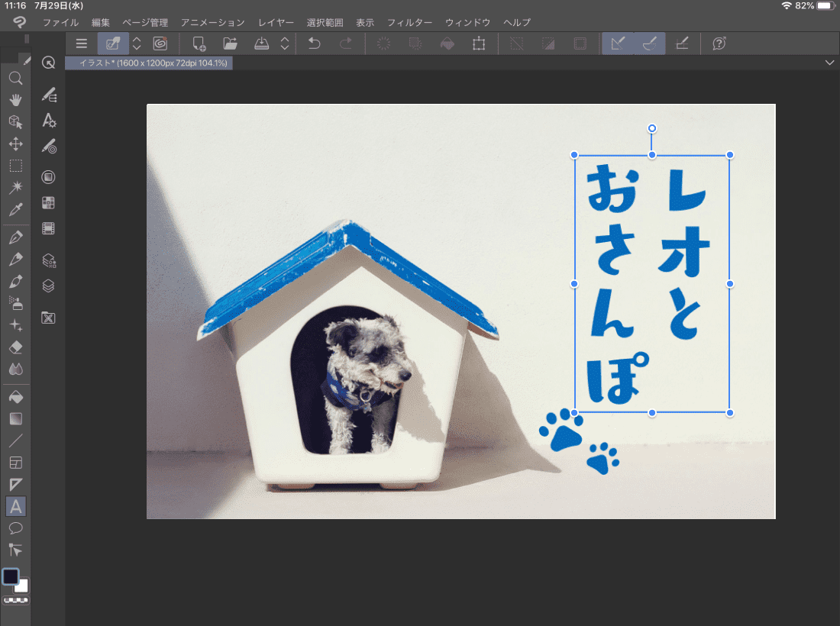Open the Help question mark button
Viewport: 840px width, 626px height.
[x=719, y=44]
